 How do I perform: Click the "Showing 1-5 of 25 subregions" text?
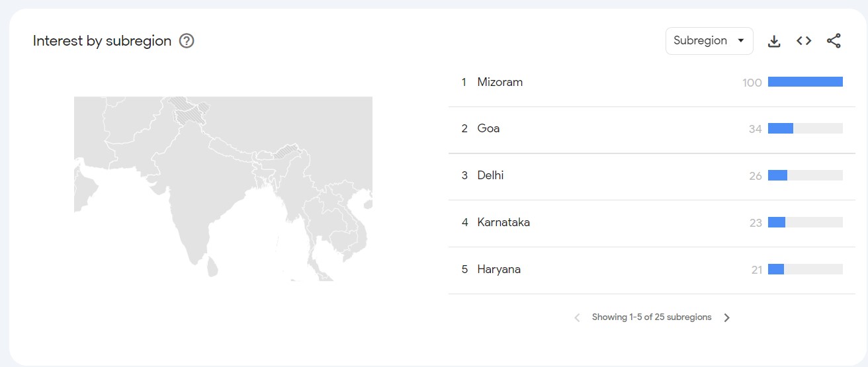click(x=652, y=317)
